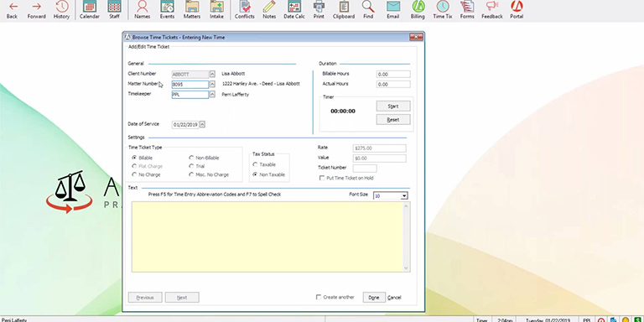Expand the Font Size dropdown
Viewport: 644px width, 322px height.
(x=404, y=196)
